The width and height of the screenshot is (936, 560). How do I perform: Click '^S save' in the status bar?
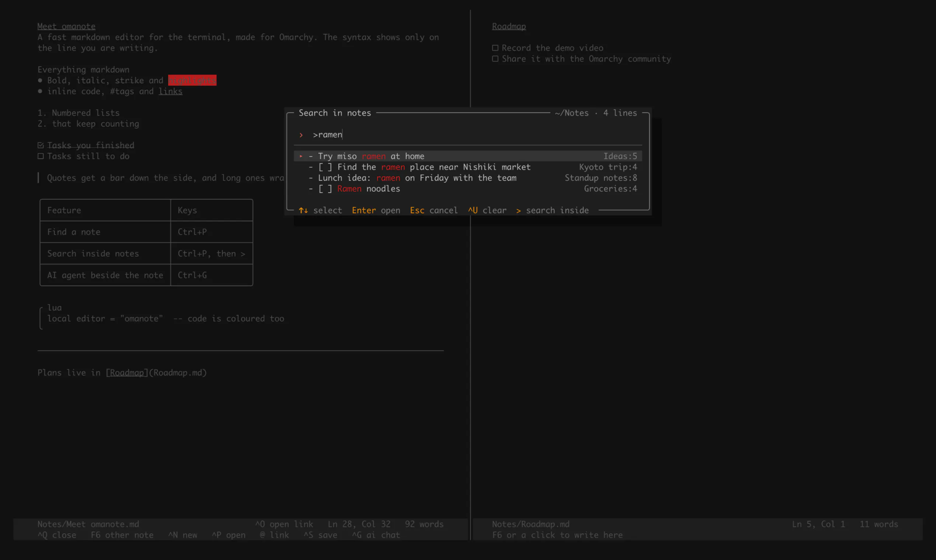321,535
